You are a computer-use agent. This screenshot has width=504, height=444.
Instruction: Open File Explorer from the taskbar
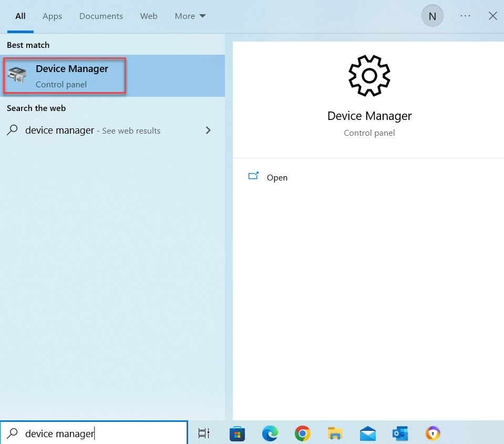(x=335, y=433)
